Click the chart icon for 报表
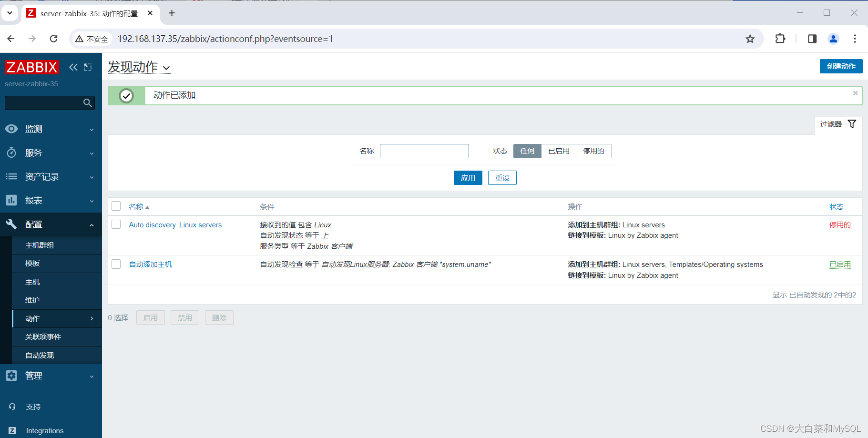Screen dimensions: 868x438 pos(11,200)
